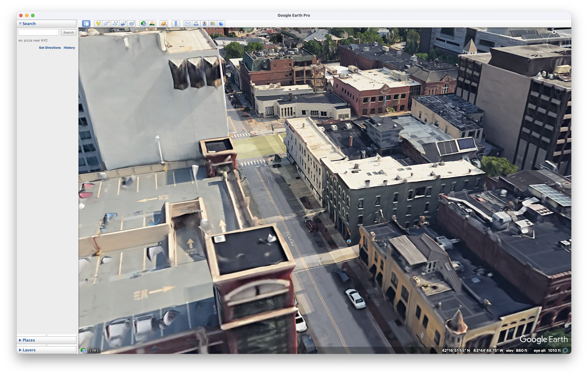The image size is (588, 376).
Task: Click the 'ex: pizza near NYC' hint text
Action: point(33,40)
